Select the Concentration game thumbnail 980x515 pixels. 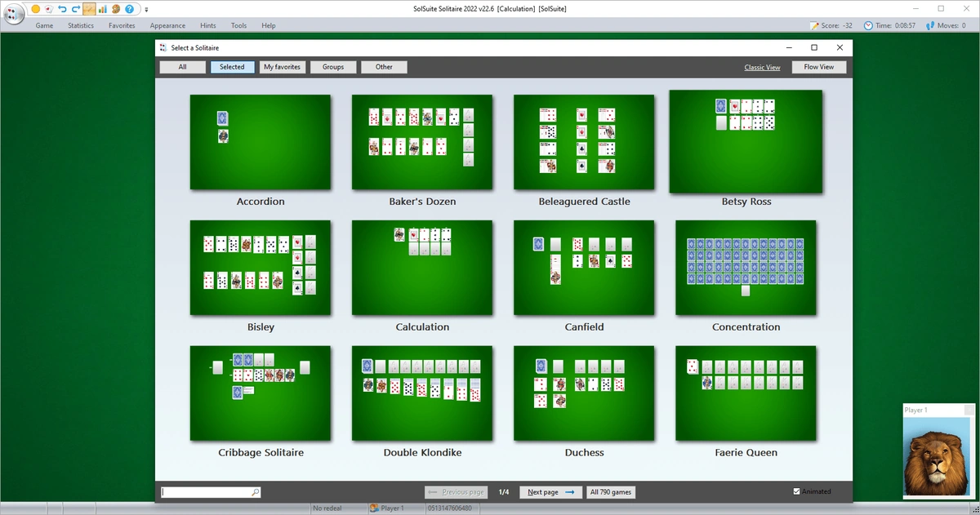(x=746, y=268)
